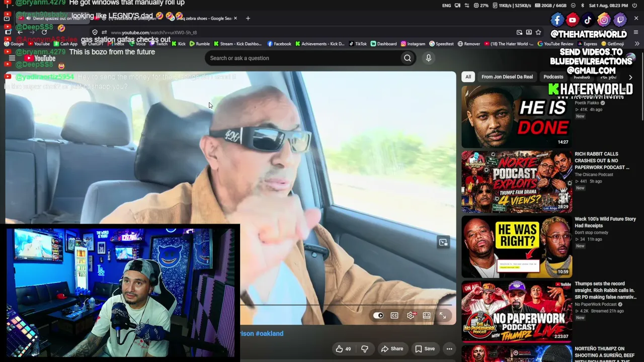Open the YouTube Review bookmark
Image resolution: width=644 pixels, height=362 pixels.
(555, 44)
